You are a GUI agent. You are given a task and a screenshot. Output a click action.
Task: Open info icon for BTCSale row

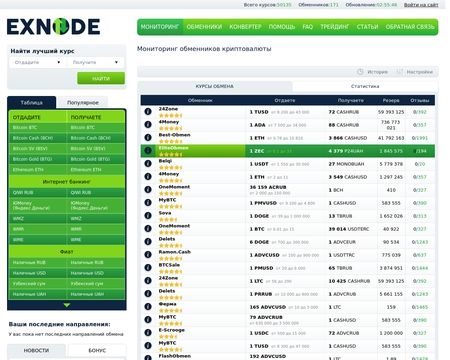click(148, 268)
